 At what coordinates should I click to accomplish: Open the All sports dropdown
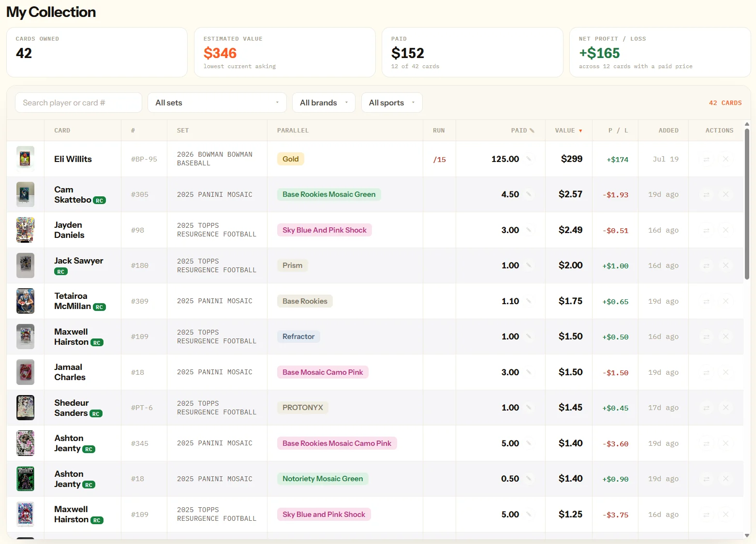(392, 103)
